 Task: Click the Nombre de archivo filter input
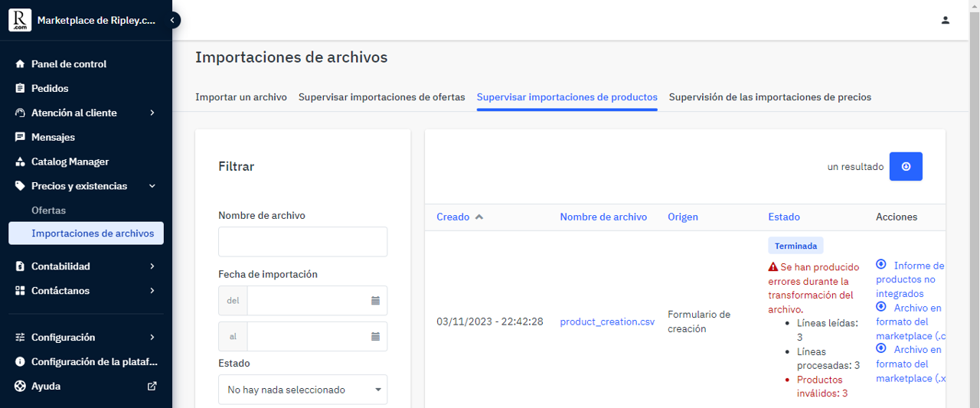click(x=302, y=242)
